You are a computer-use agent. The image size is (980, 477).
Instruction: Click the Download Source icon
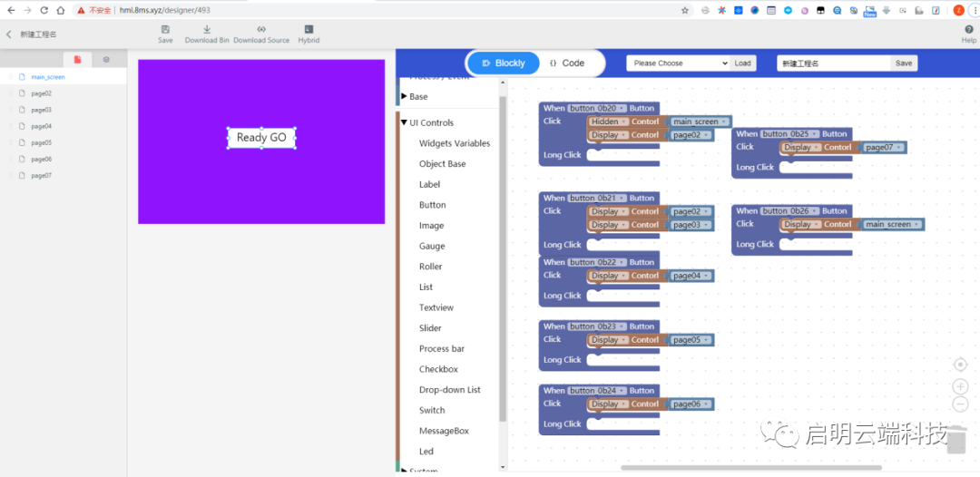click(261, 29)
